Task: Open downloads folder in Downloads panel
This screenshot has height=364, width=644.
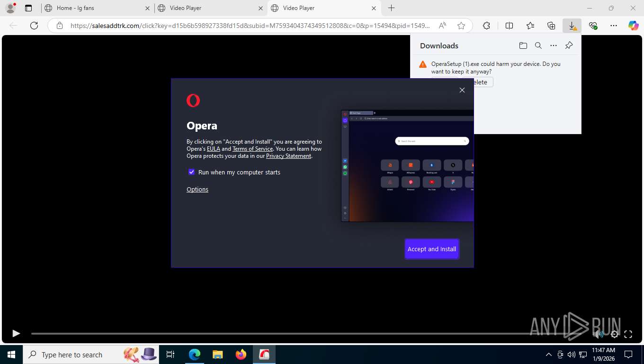Action: (523, 45)
